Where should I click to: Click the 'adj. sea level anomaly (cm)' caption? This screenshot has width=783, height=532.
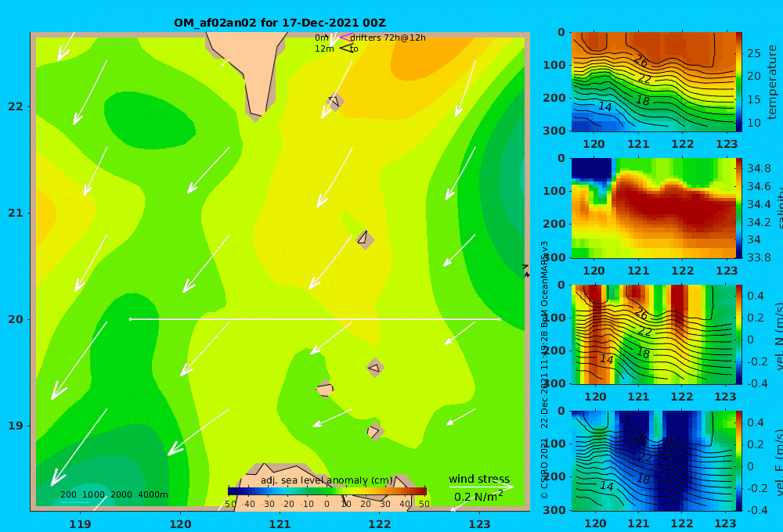coord(327,480)
